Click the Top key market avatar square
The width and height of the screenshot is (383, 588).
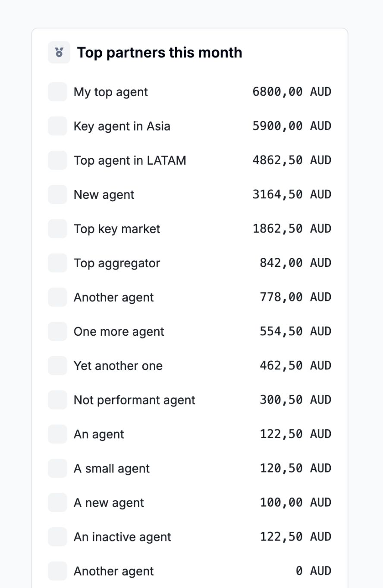[x=57, y=229]
